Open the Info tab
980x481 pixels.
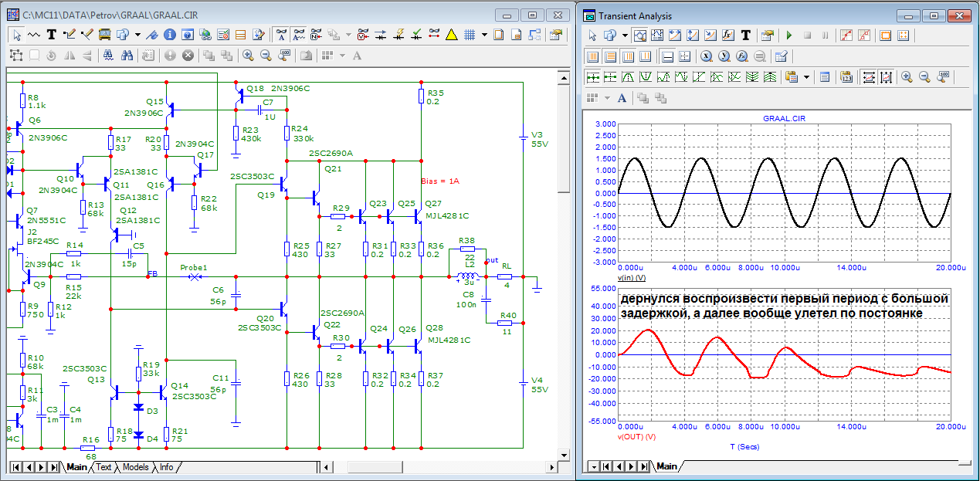[165, 467]
